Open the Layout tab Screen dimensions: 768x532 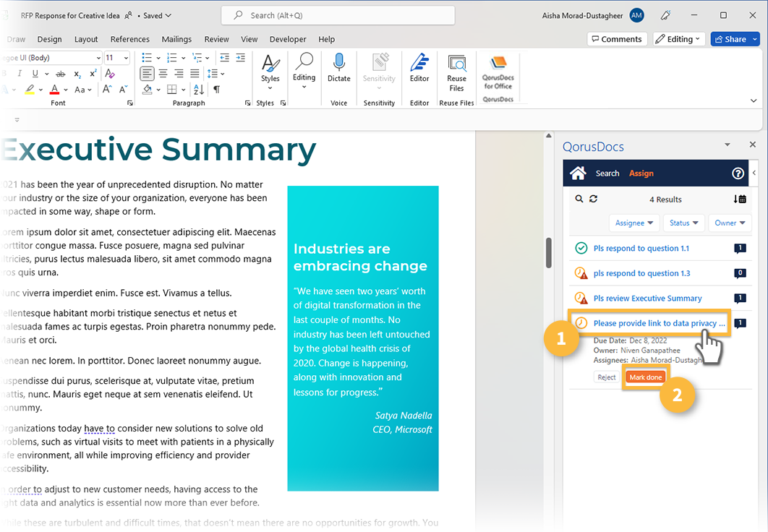(x=86, y=39)
